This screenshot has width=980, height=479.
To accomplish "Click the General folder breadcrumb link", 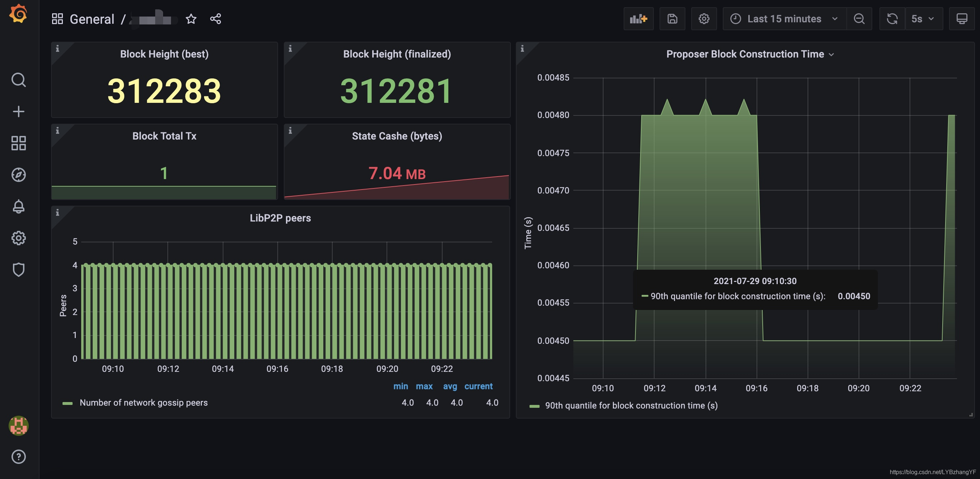I will pyautogui.click(x=92, y=19).
